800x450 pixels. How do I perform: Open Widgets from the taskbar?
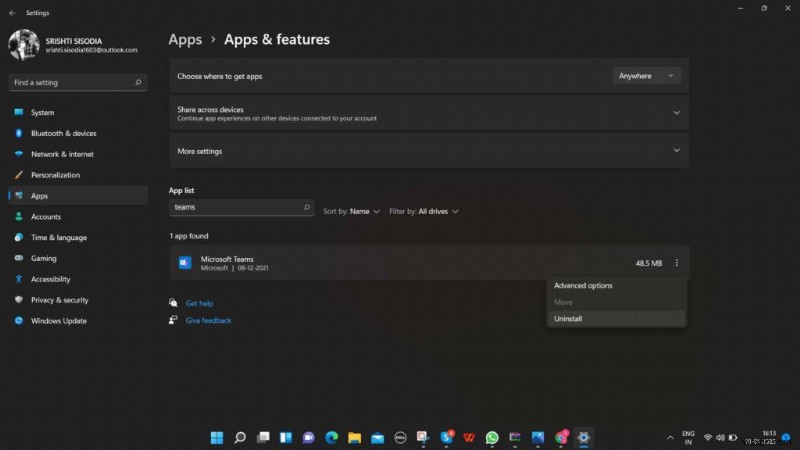pos(286,437)
